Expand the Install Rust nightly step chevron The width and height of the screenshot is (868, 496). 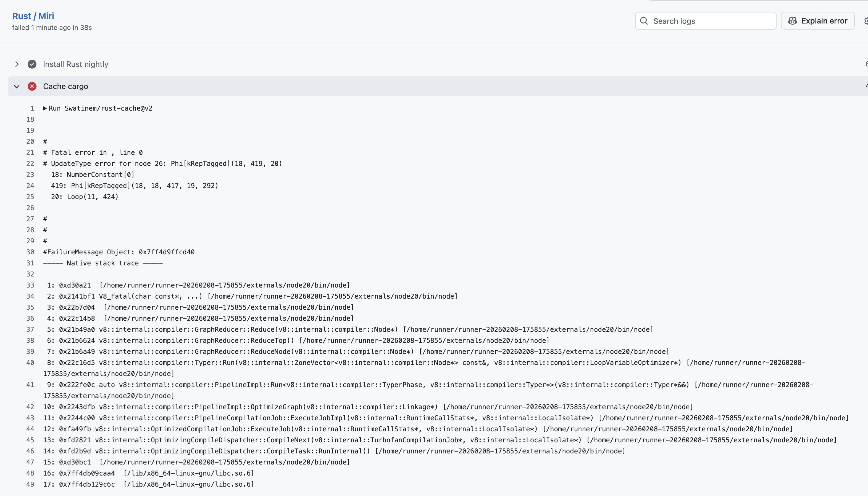pyautogui.click(x=17, y=64)
